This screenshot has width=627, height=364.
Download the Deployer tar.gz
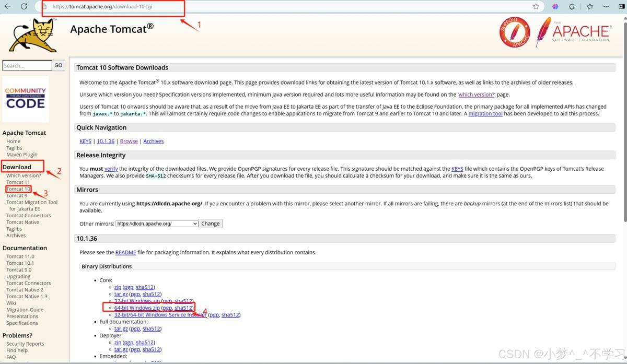coord(121,349)
